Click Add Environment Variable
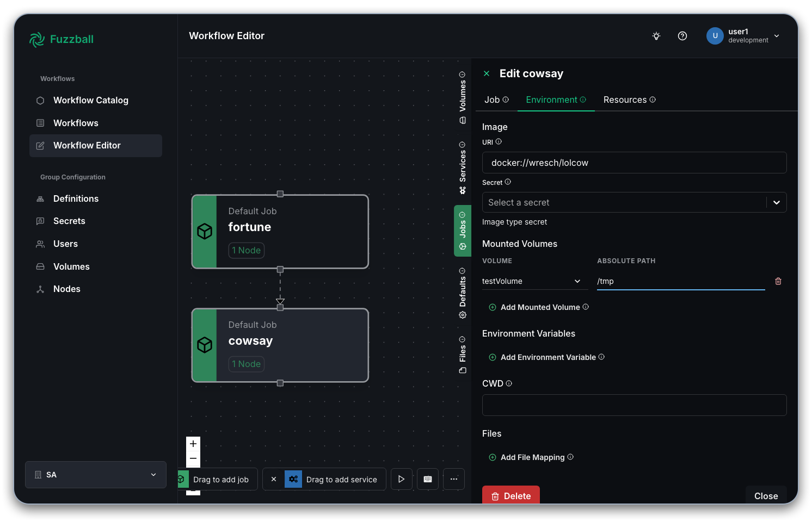This screenshot has width=812, height=522. [543, 357]
